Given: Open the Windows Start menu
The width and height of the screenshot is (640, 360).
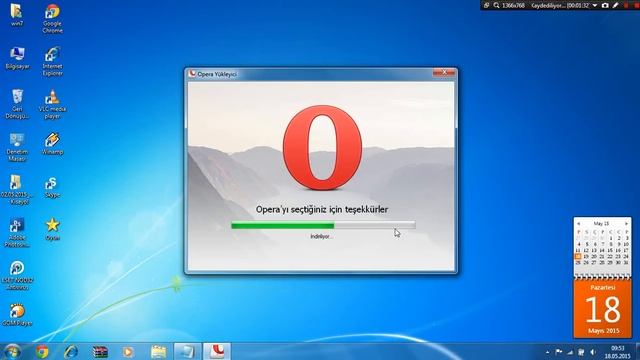Looking at the screenshot, I should pos(12,351).
